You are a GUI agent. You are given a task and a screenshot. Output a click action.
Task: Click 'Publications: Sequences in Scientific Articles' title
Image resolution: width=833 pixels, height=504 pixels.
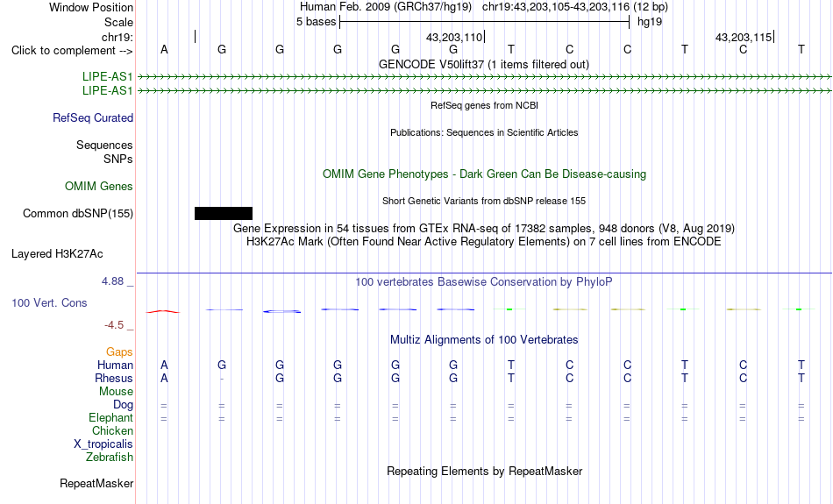(x=484, y=132)
